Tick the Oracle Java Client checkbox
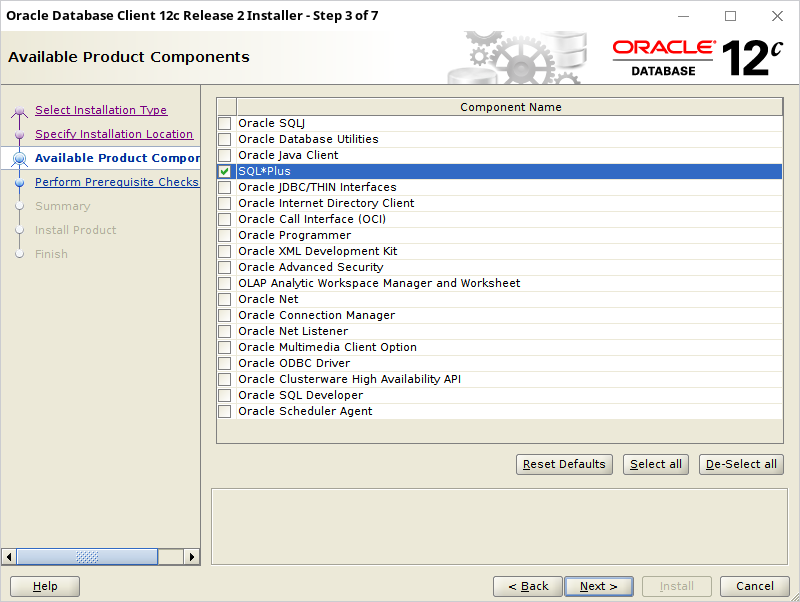 coord(224,155)
